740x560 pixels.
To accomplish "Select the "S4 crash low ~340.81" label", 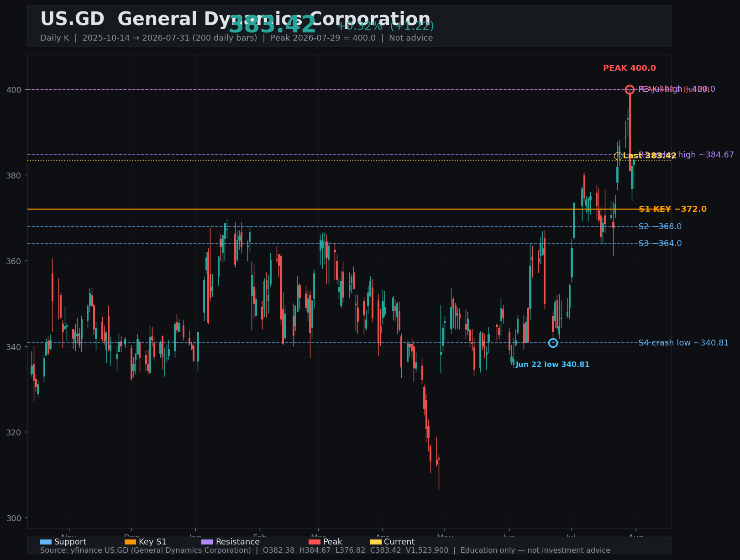I will tap(683, 343).
